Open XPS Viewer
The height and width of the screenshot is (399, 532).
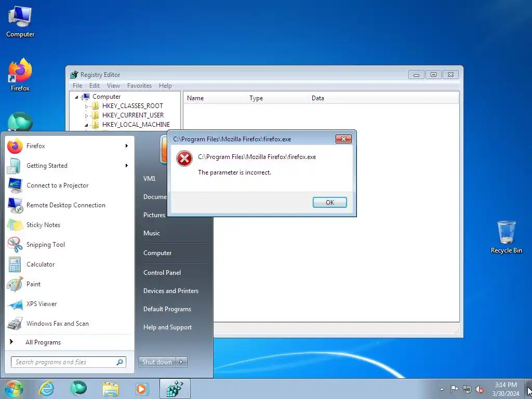[70, 303]
